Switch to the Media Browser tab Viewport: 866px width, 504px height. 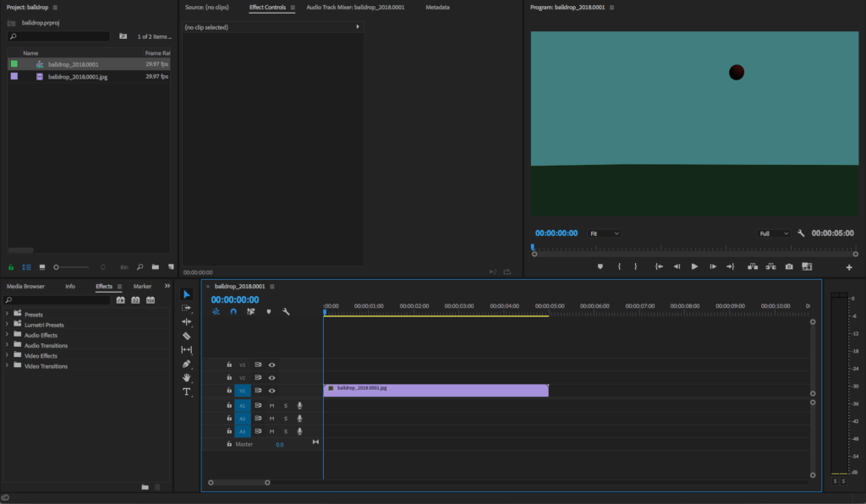(25, 287)
